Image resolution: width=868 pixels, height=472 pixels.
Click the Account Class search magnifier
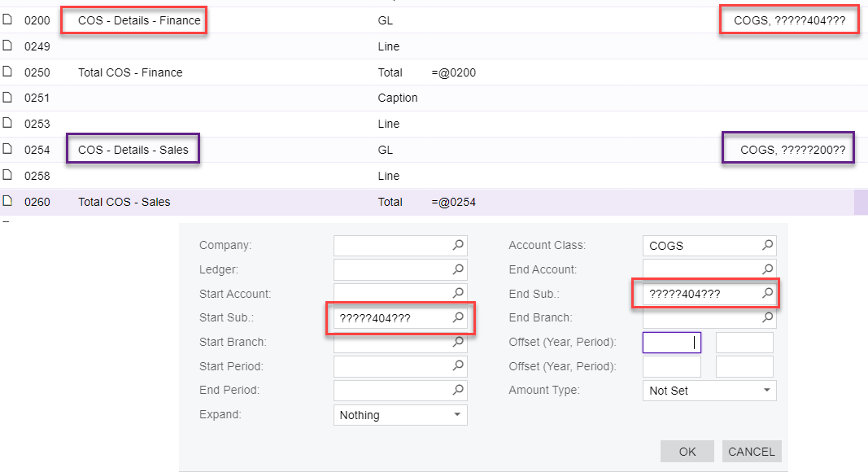coord(767,245)
